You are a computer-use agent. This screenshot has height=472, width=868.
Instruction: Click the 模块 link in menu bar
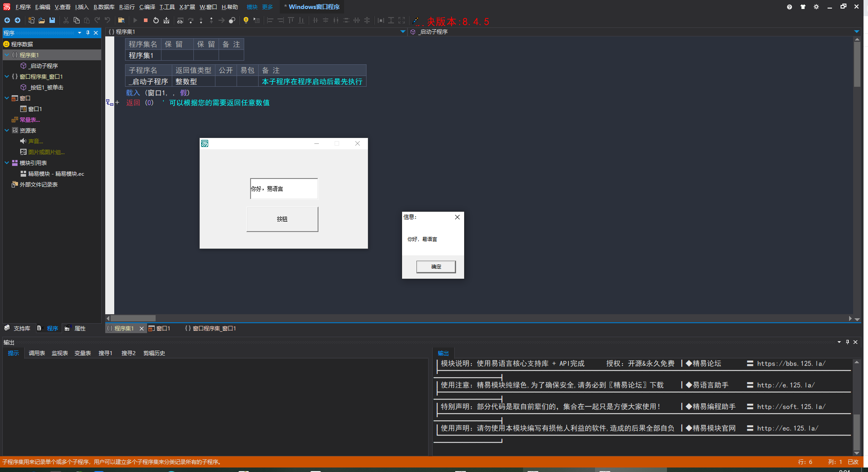click(252, 7)
